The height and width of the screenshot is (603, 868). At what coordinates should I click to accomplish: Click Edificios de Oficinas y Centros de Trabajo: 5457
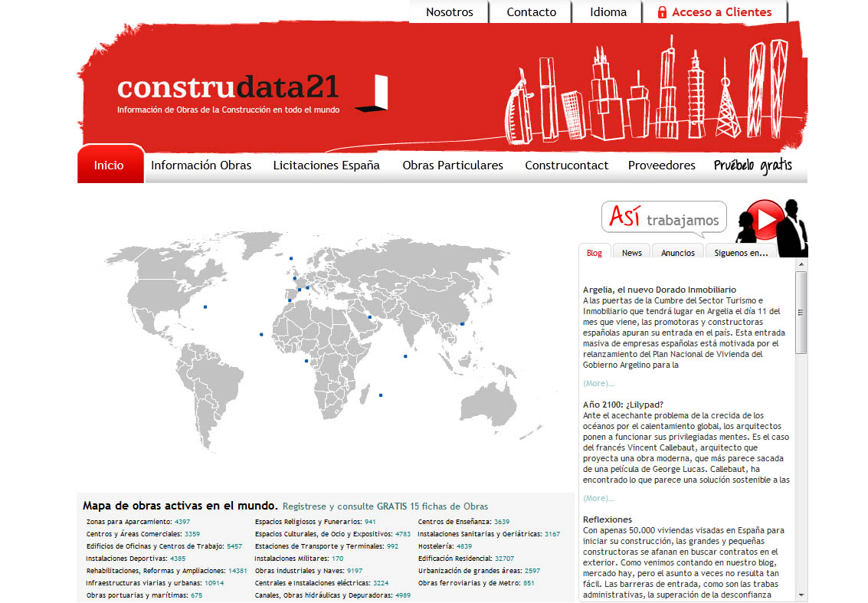tap(165, 546)
